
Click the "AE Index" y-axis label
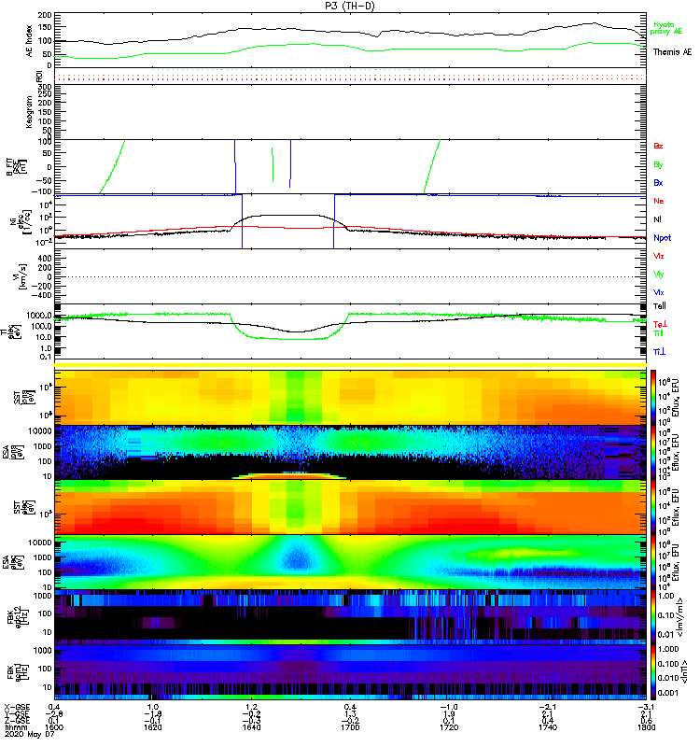pyautogui.click(x=30, y=41)
